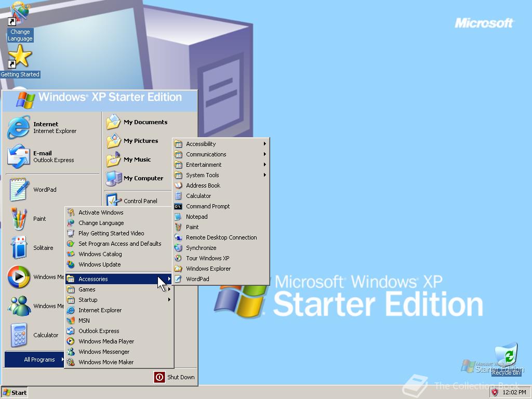This screenshot has height=399, width=532.
Task: Choose Tour Windows XP
Action: point(221,258)
